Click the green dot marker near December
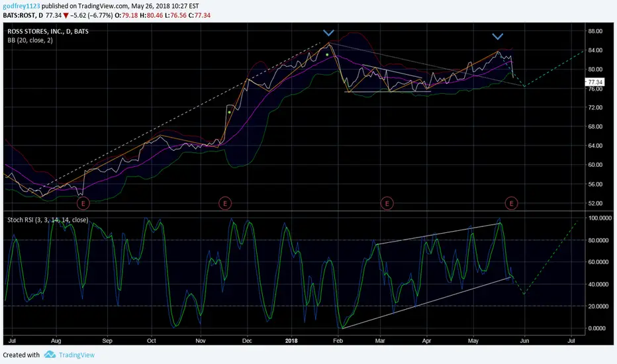 pyautogui.click(x=230, y=113)
